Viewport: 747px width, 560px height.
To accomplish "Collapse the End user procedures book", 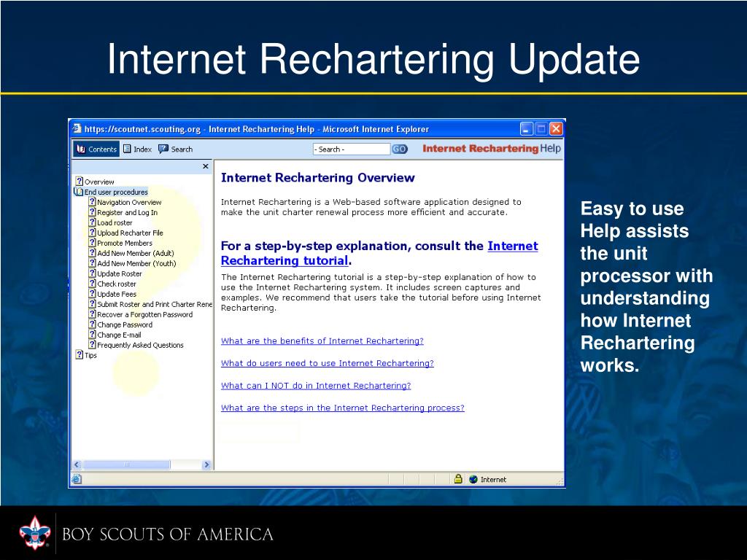I will coord(79,192).
